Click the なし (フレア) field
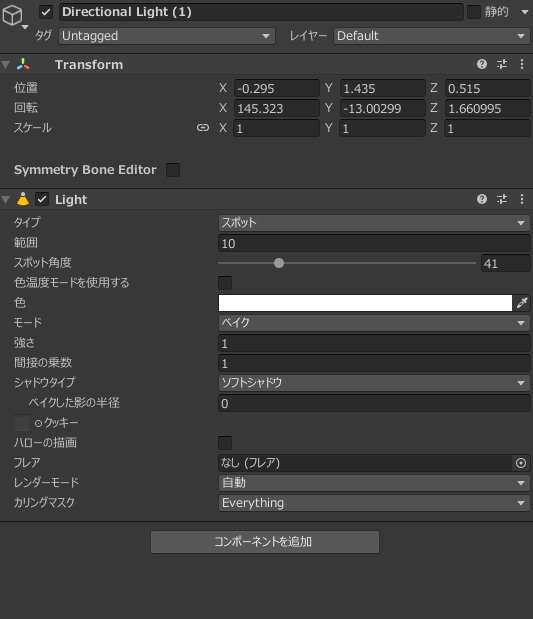533x619 pixels. pyautogui.click(x=365, y=463)
